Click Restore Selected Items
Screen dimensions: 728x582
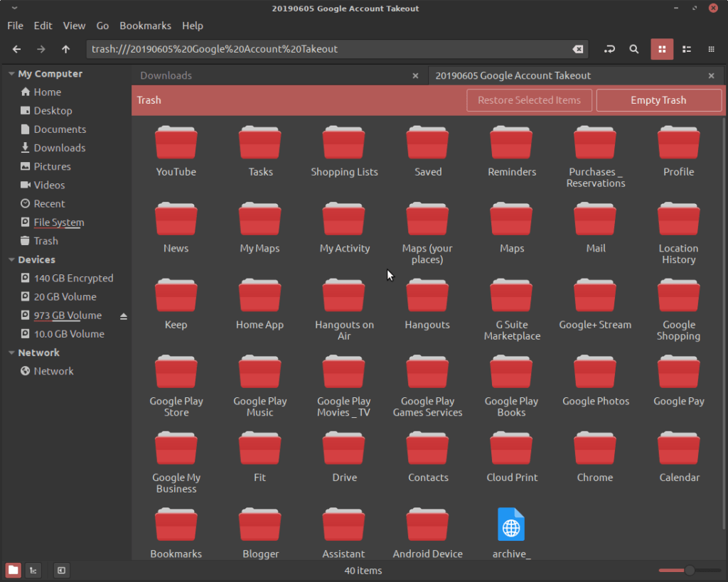(x=529, y=100)
